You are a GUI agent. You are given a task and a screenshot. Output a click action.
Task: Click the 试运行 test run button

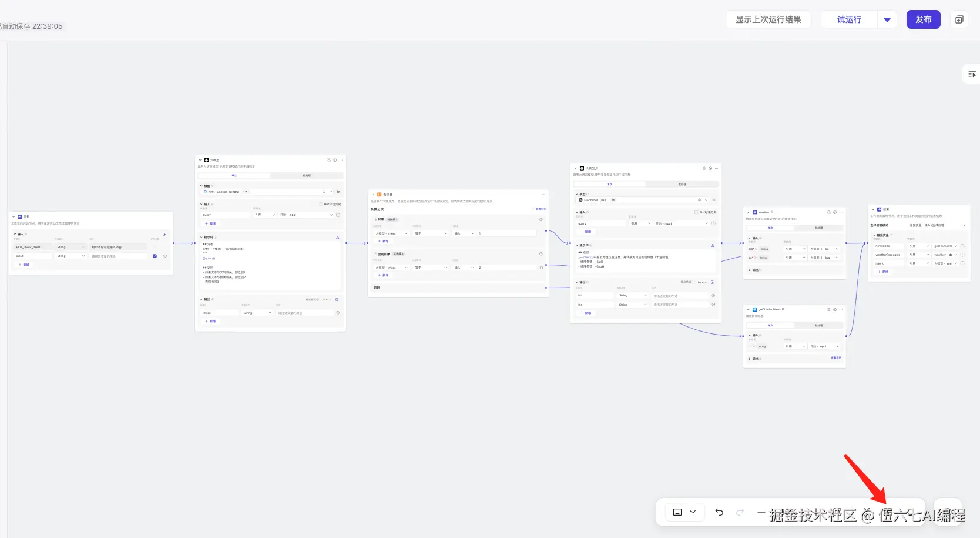click(x=849, y=19)
